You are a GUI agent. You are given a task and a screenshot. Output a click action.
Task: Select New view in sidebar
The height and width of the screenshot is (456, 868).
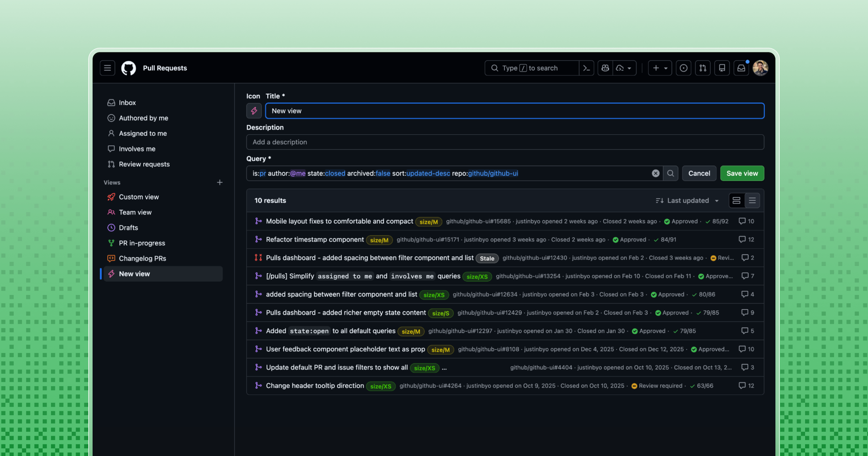(163, 274)
